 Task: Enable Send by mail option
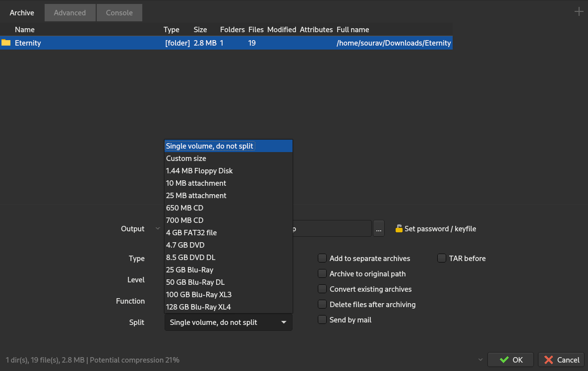(x=322, y=320)
